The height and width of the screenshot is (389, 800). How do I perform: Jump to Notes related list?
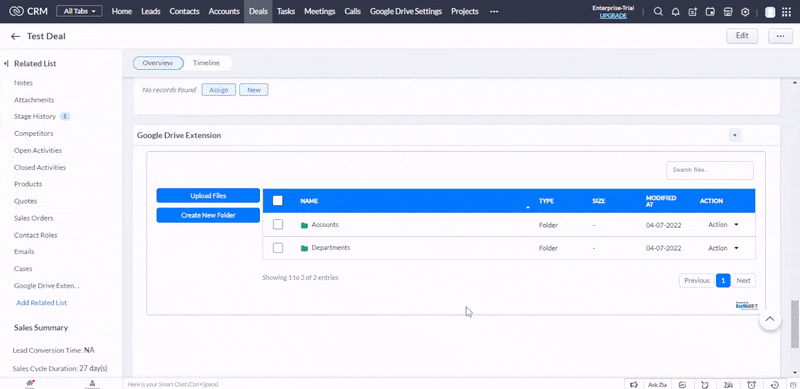pos(23,83)
